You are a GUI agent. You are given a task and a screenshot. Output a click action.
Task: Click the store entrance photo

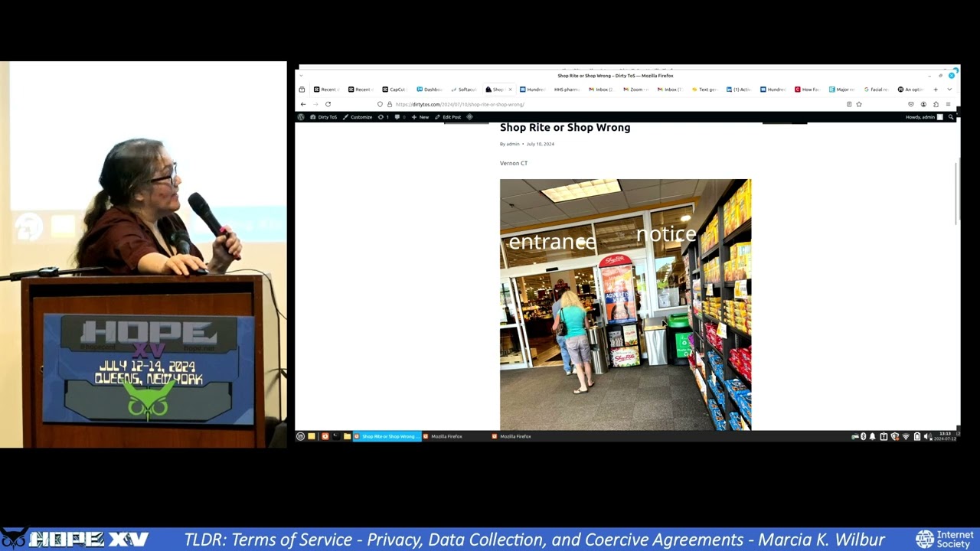pyautogui.click(x=626, y=305)
